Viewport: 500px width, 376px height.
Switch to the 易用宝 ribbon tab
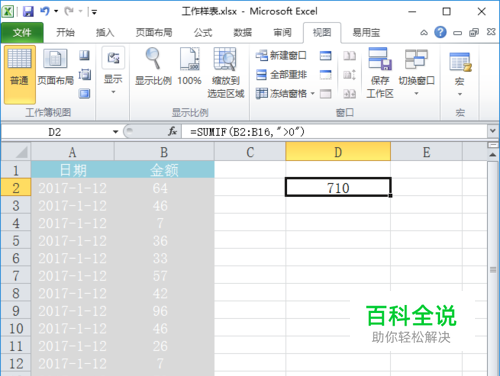366,33
